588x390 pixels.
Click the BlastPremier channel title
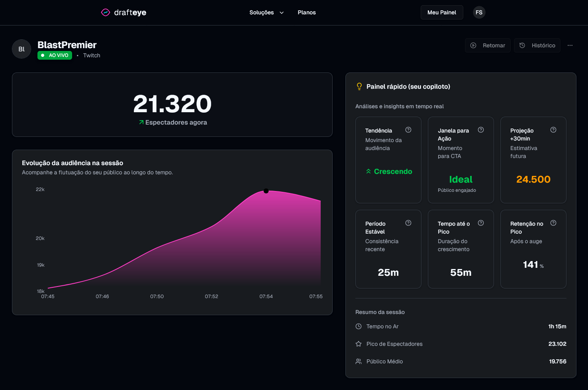67,45
